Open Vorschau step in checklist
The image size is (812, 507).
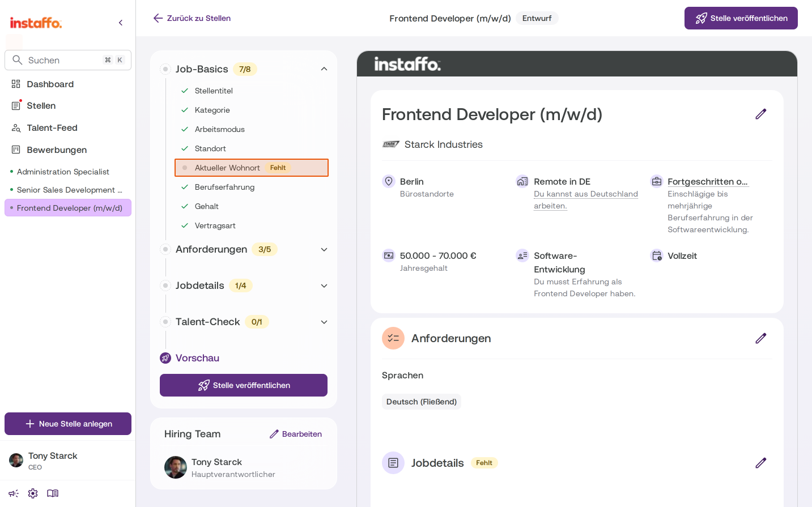(197, 358)
